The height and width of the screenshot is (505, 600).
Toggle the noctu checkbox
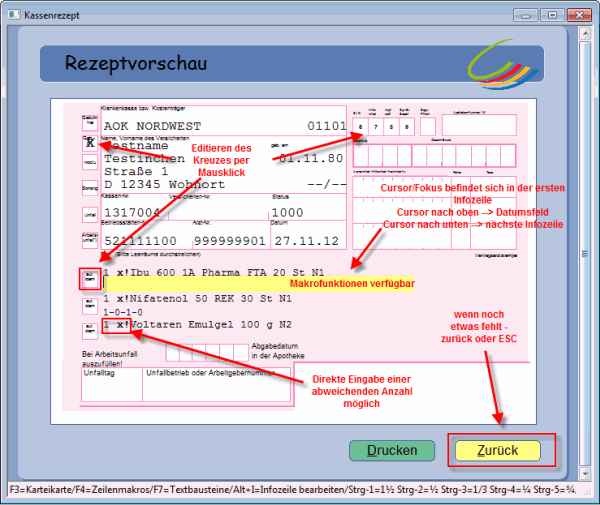[88, 162]
